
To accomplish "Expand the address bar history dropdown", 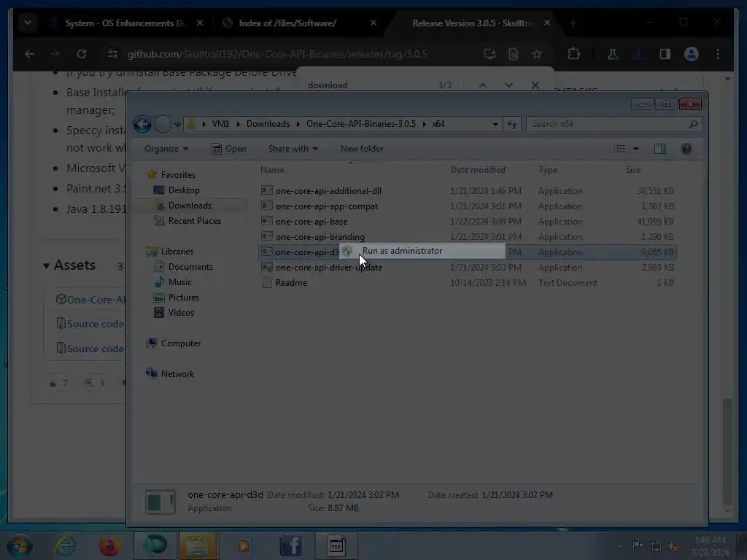I will (x=495, y=124).
